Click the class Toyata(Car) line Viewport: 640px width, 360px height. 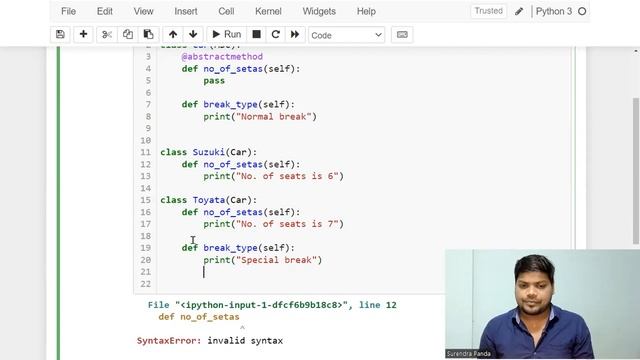coord(209,200)
